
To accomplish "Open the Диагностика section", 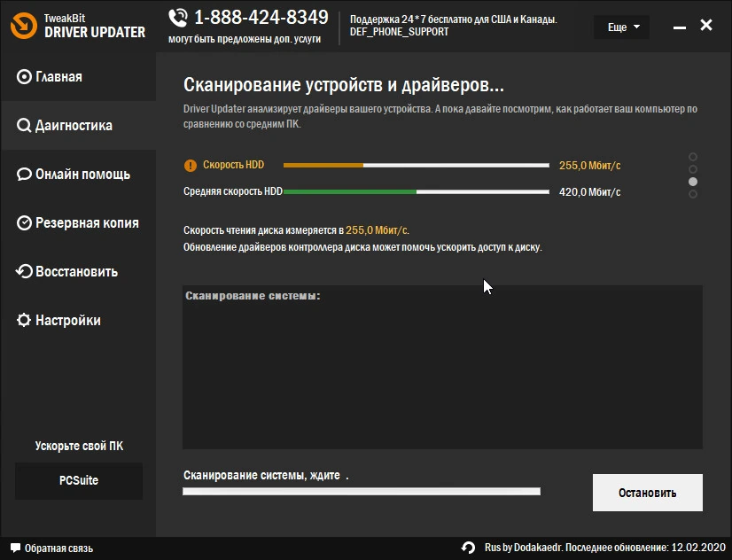I will point(78,126).
